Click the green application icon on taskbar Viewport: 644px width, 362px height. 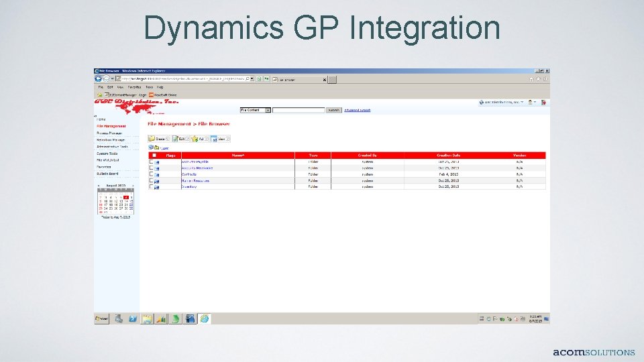pos(176,318)
